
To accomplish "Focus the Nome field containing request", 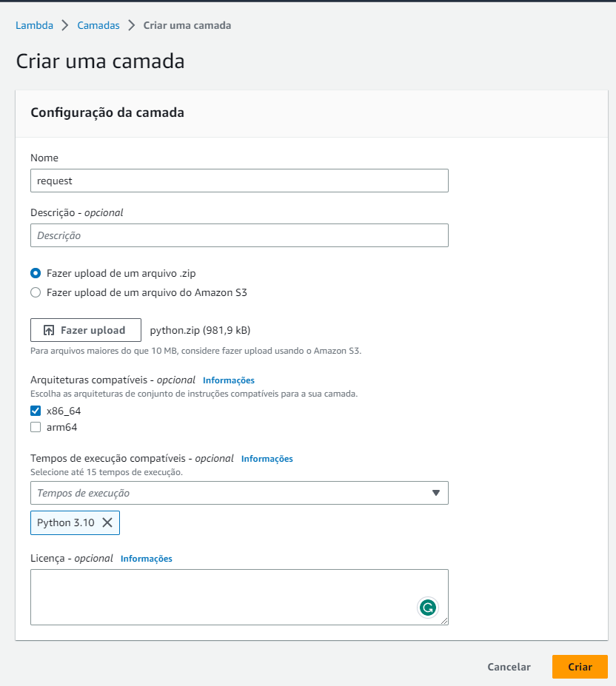I will (x=239, y=181).
